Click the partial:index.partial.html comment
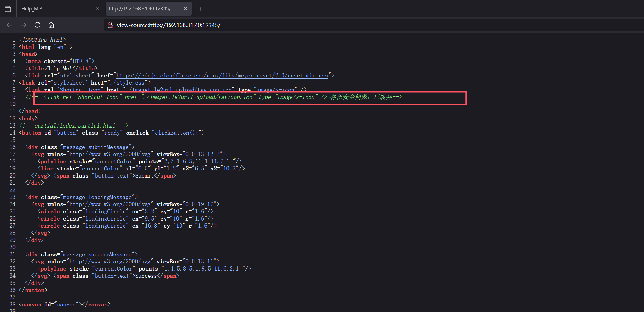 click(73, 126)
